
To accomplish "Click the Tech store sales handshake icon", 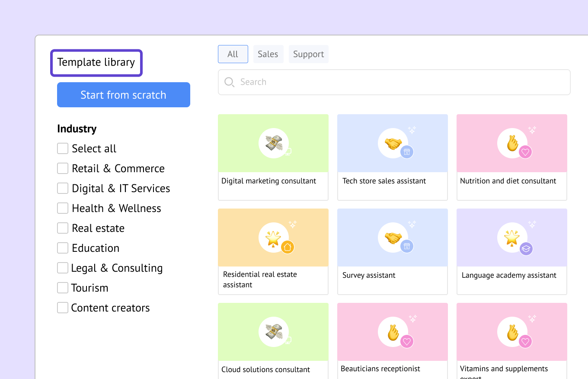I will pyautogui.click(x=393, y=143).
